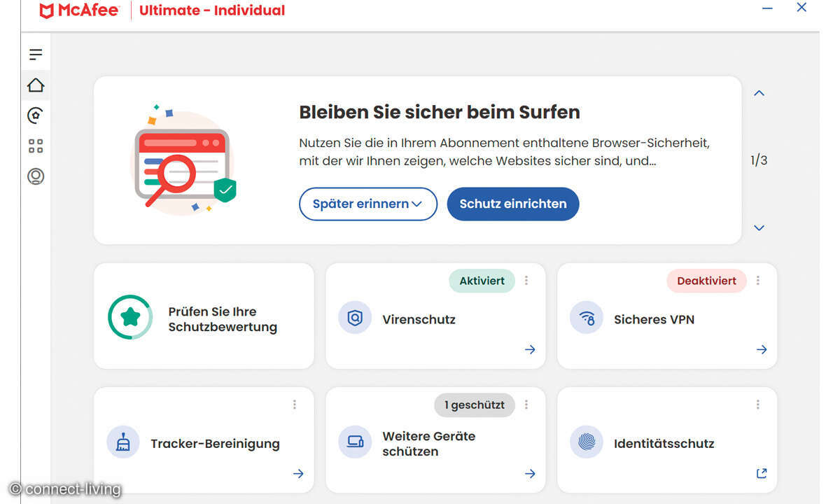Open Sicheres VPN using its arrow

click(x=762, y=349)
